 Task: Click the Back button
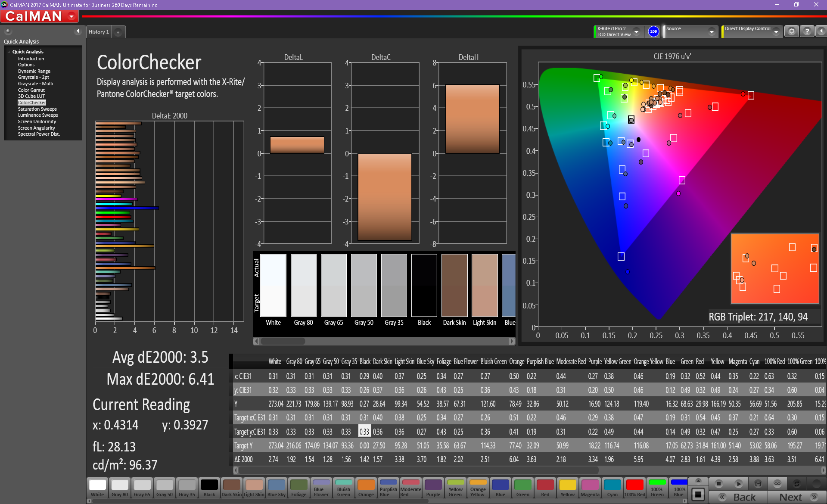tap(738, 497)
